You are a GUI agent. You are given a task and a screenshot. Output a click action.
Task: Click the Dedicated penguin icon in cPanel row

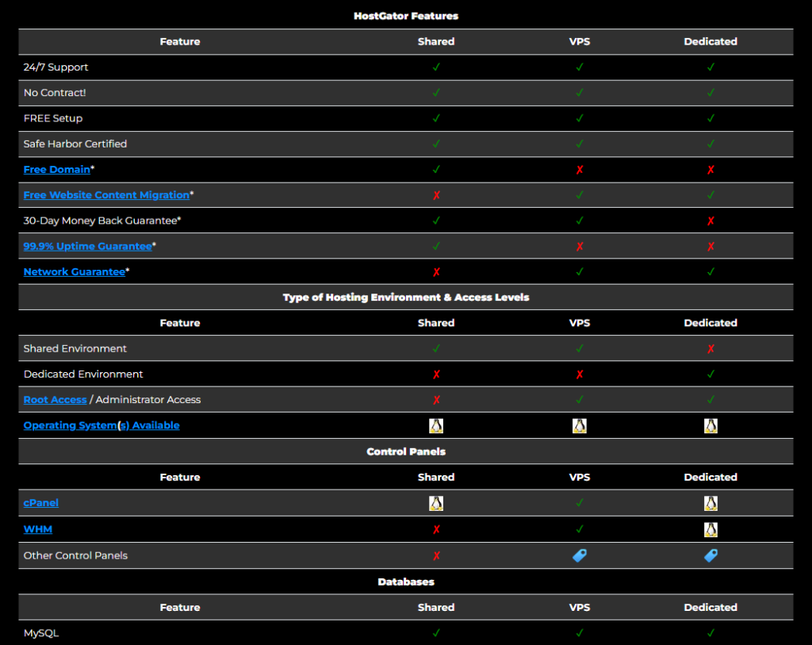point(710,503)
